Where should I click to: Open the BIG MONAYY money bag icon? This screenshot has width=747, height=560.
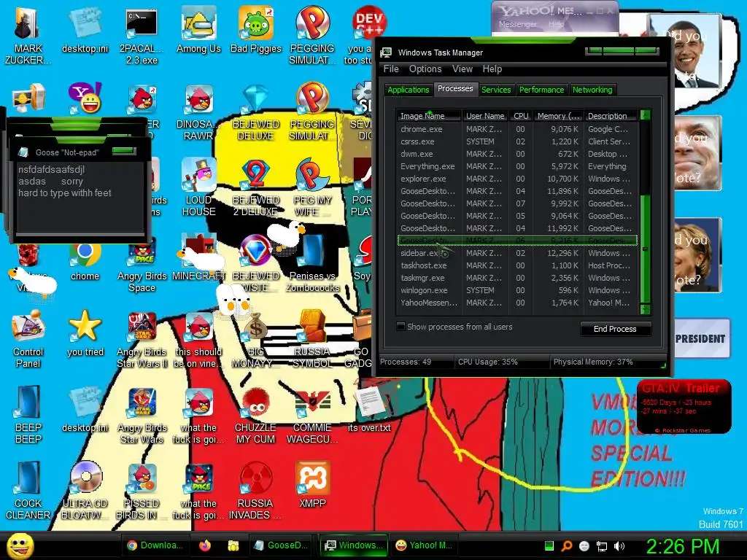256,339
